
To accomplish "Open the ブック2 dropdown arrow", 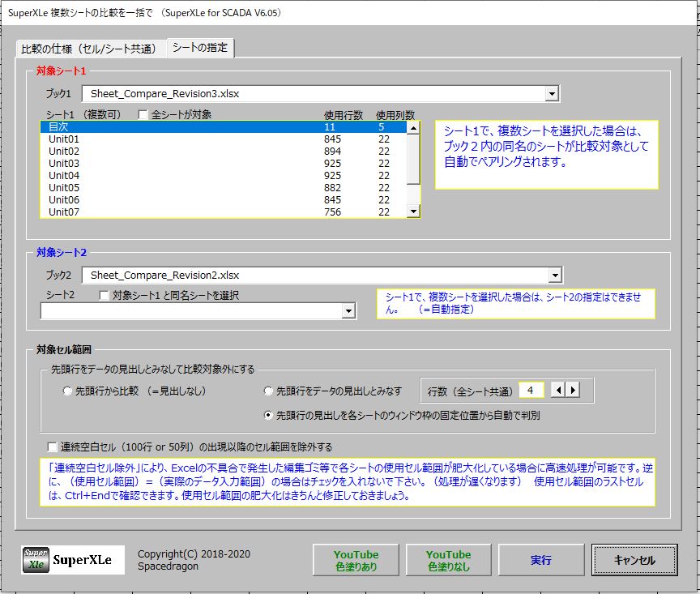I will pyautogui.click(x=555, y=275).
